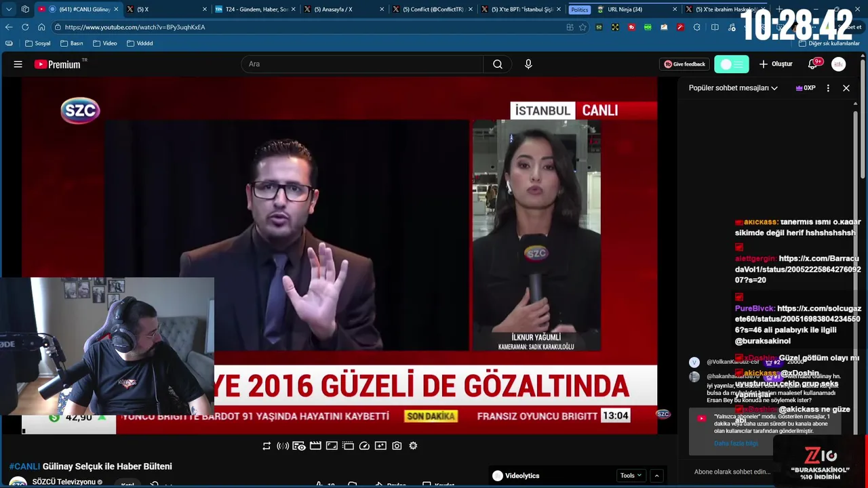Open the playback speed gauge icon
Image resolution: width=868 pixels, height=488 pixels.
coord(364,446)
